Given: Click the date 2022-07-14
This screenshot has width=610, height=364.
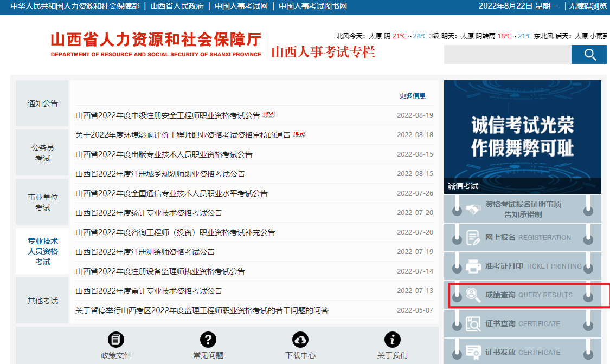Looking at the screenshot, I should (x=415, y=271).
